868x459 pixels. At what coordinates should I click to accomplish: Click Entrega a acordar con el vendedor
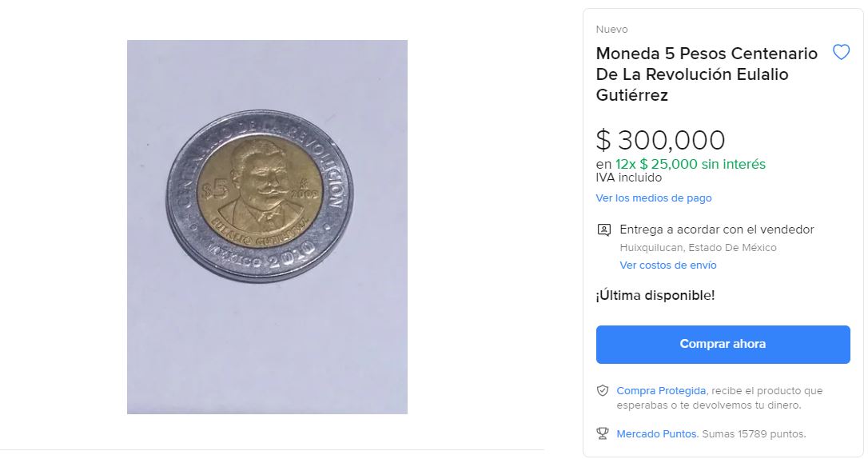click(717, 229)
